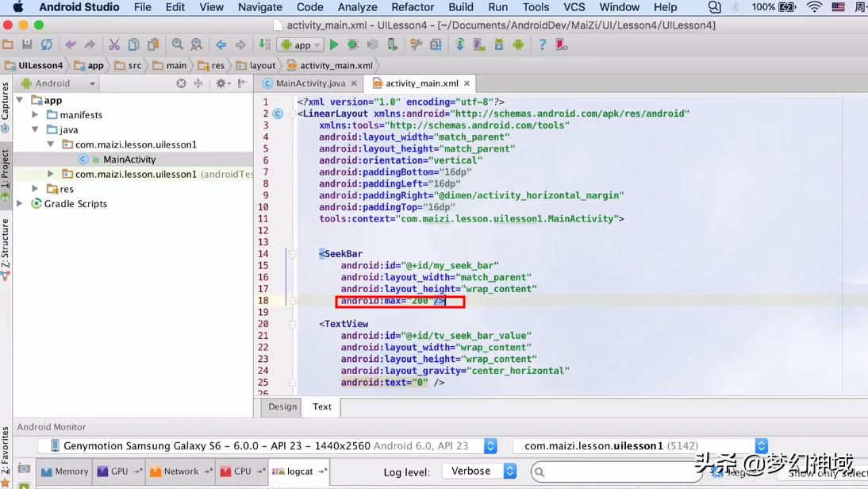Toggle the Structure tool window side tab
868x489 pixels.
[6, 244]
